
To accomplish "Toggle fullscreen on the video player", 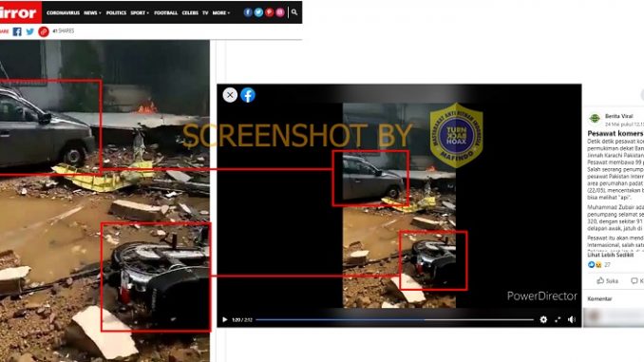I will pyautogui.click(x=558, y=319).
